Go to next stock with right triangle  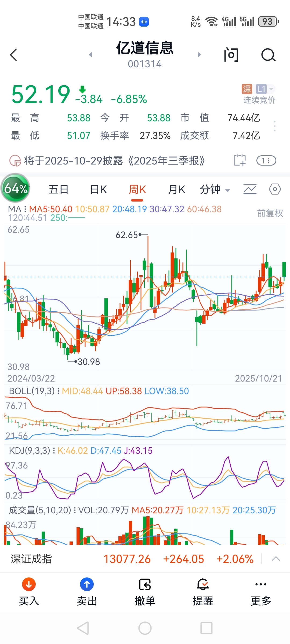pyautogui.click(x=199, y=55)
